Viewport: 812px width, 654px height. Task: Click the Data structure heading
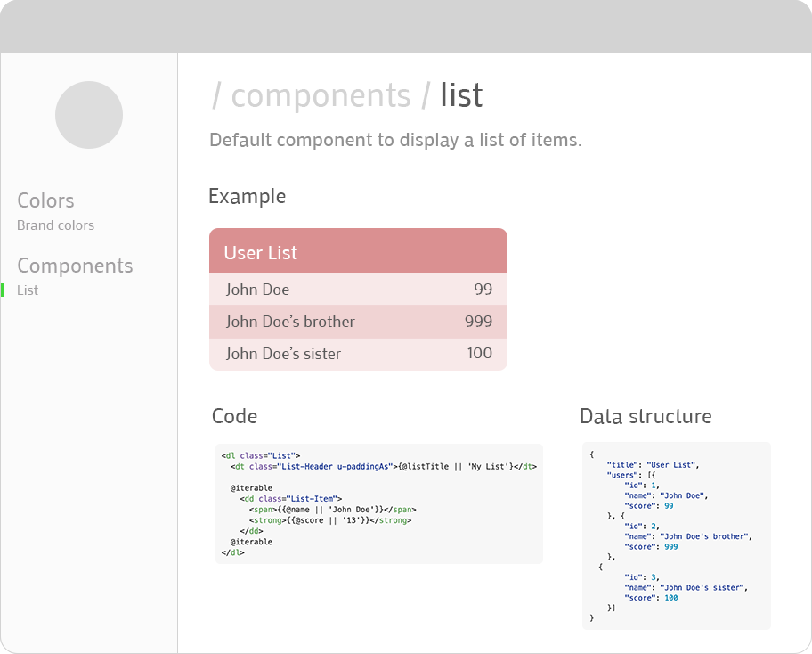(x=646, y=416)
